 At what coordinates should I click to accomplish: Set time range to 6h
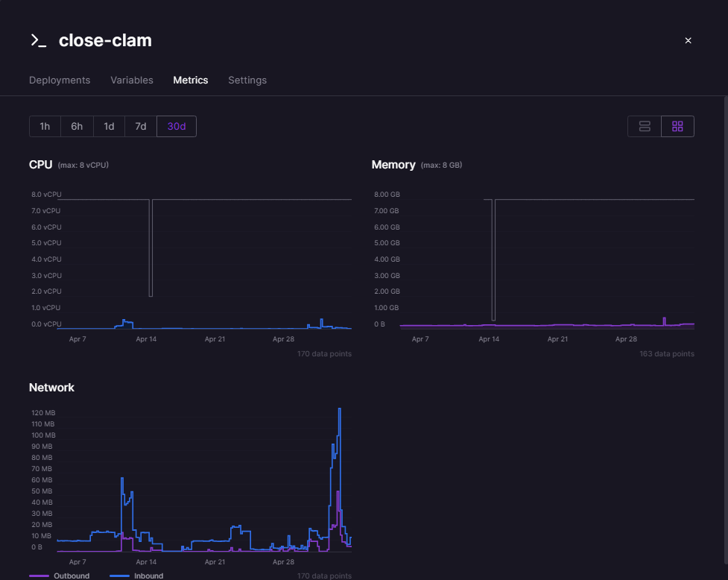point(77,126)
